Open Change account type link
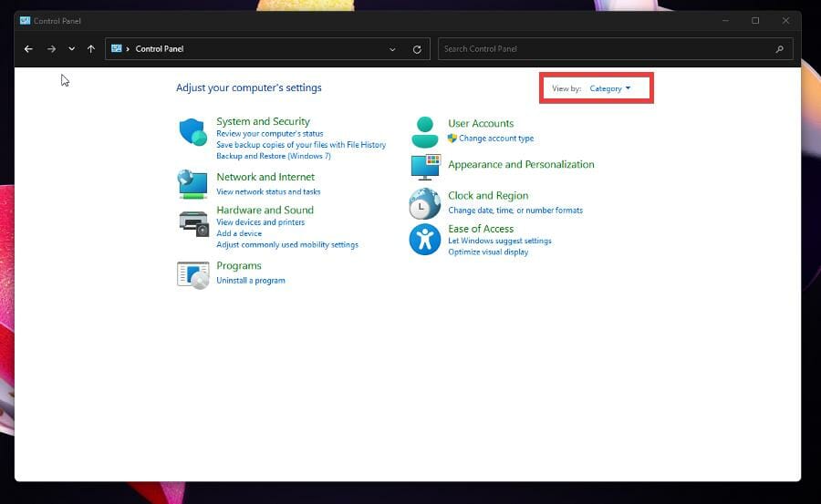The height and width of the screenshot is (504, 821). click(x=496, y=139)
